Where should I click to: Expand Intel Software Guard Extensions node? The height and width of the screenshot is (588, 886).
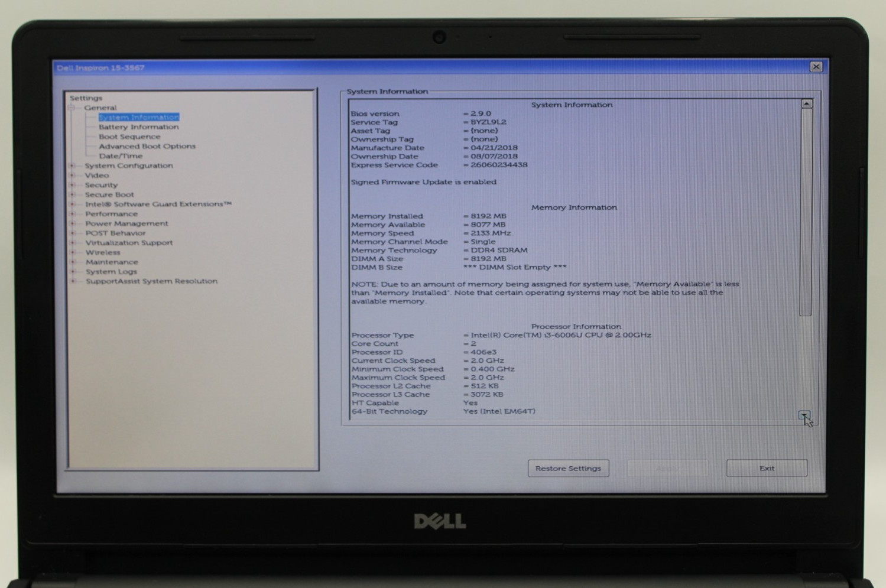tap(72, 204)
